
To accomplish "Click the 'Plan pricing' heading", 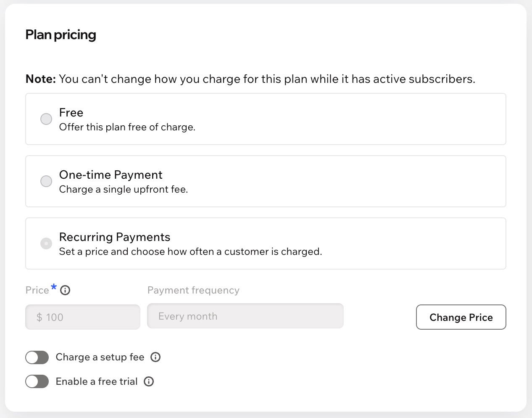I will click(61, 34).
